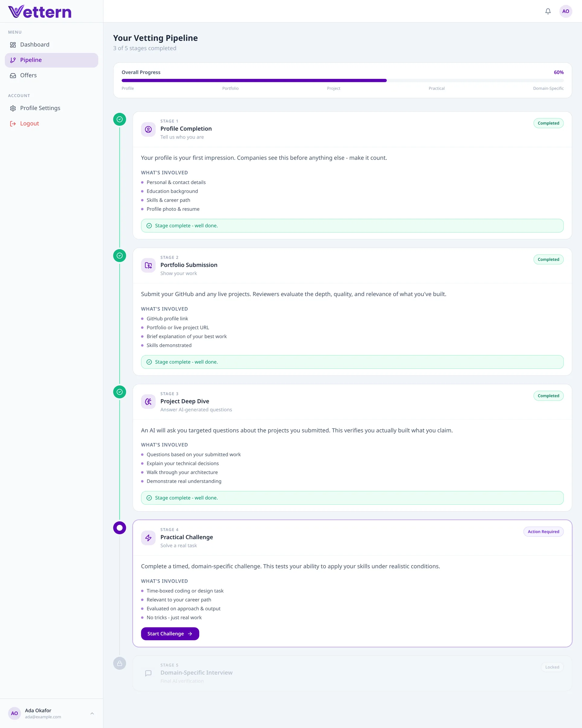
Task: Click Stage 4 active purple timeline marker
Action: click(119, 528)
